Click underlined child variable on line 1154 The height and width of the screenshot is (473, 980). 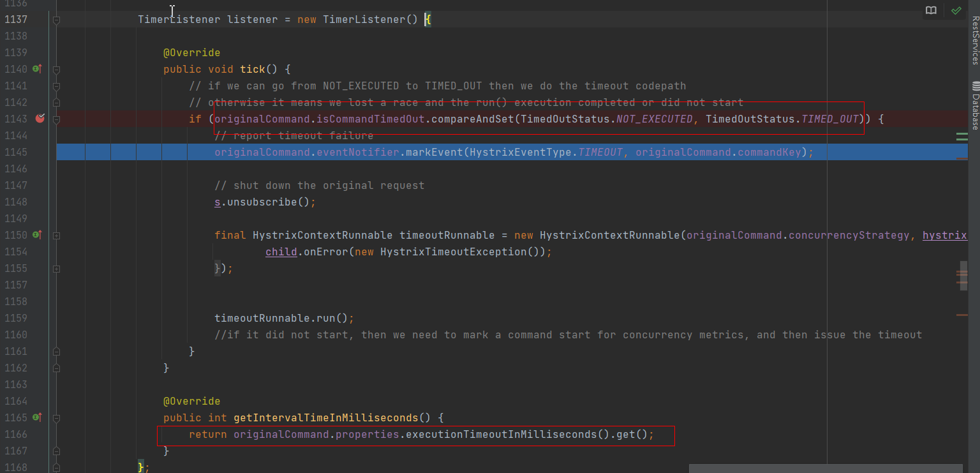pyautogui.click(x=281, y=252)
